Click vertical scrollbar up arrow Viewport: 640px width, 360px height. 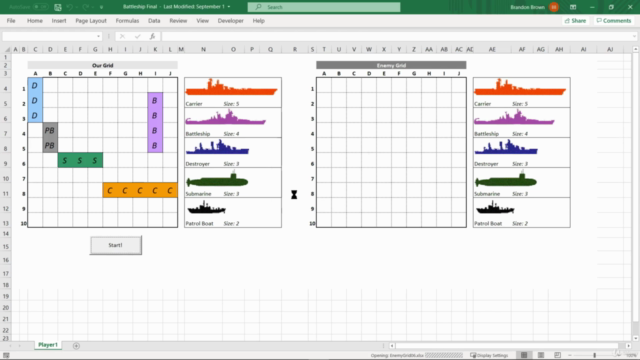(x=636, y=49)
